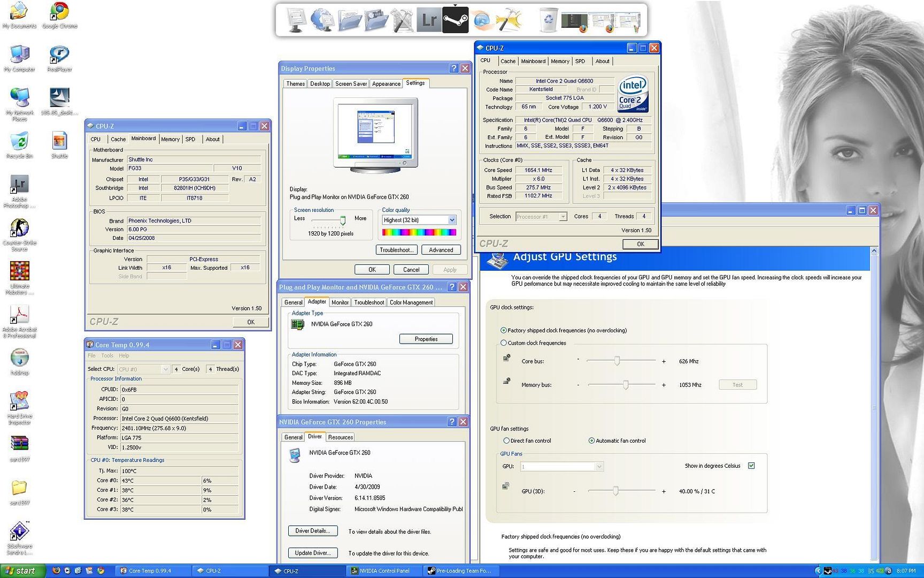Select Direct fan control option
Image resolution: width=924 pixels, height=578 pixels.
coord(506,440)
